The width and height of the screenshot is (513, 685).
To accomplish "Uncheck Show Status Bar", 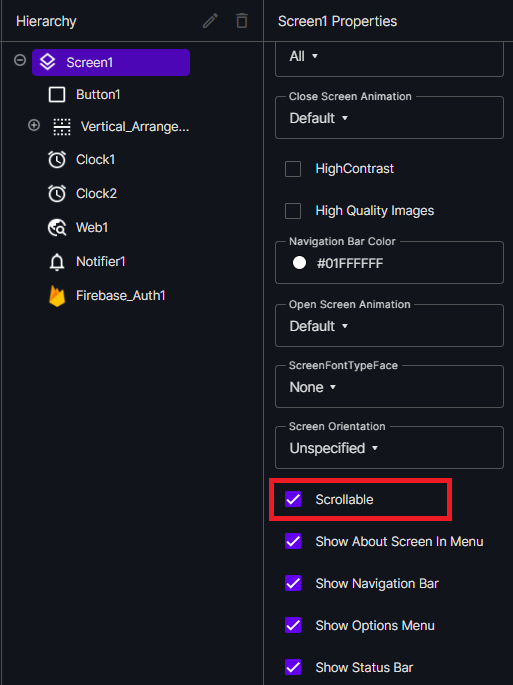I will 293,667.
